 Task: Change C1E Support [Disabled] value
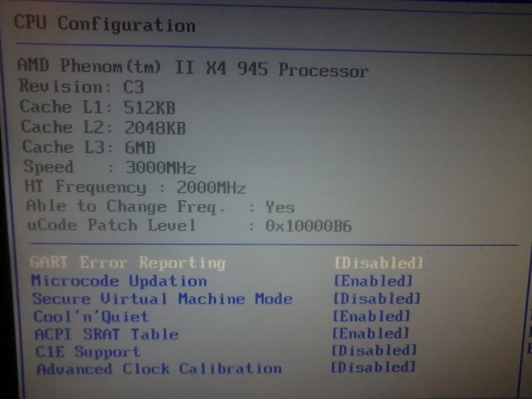374,350
